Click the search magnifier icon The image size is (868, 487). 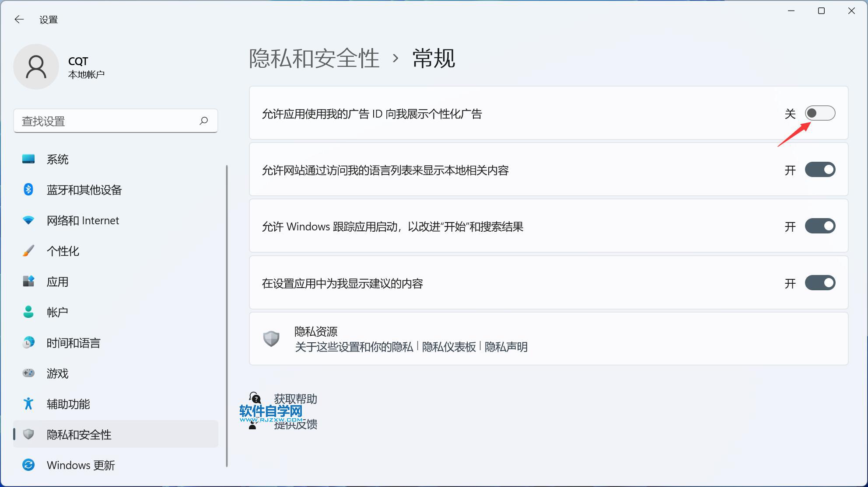[203, 121]
